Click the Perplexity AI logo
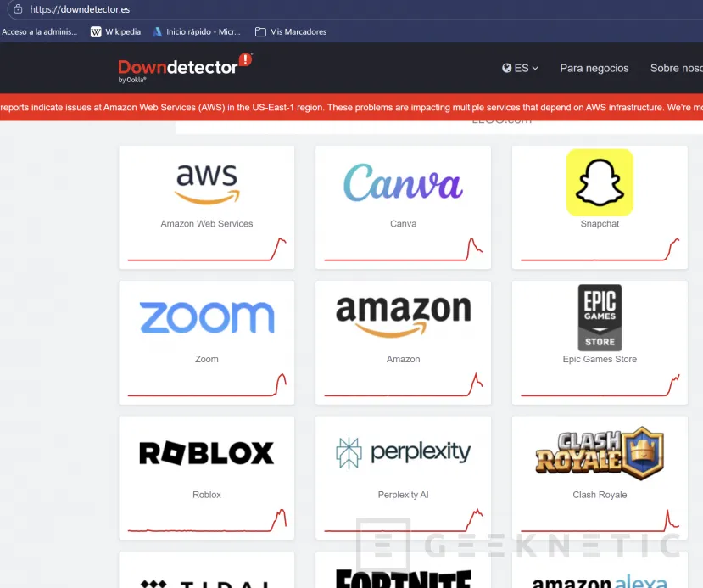Viewport: 703px width, 588px height. pyautogui.click(x=403, y=453)
